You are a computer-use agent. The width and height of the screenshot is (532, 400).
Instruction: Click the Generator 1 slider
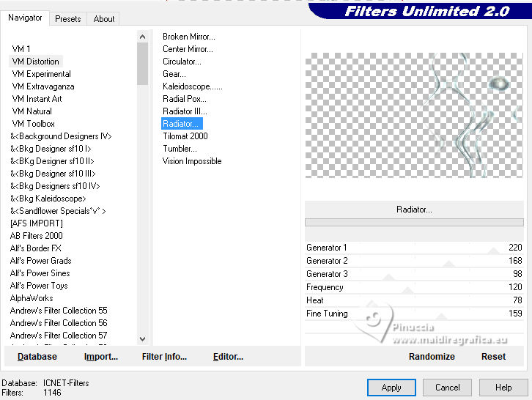click(414, 248)
